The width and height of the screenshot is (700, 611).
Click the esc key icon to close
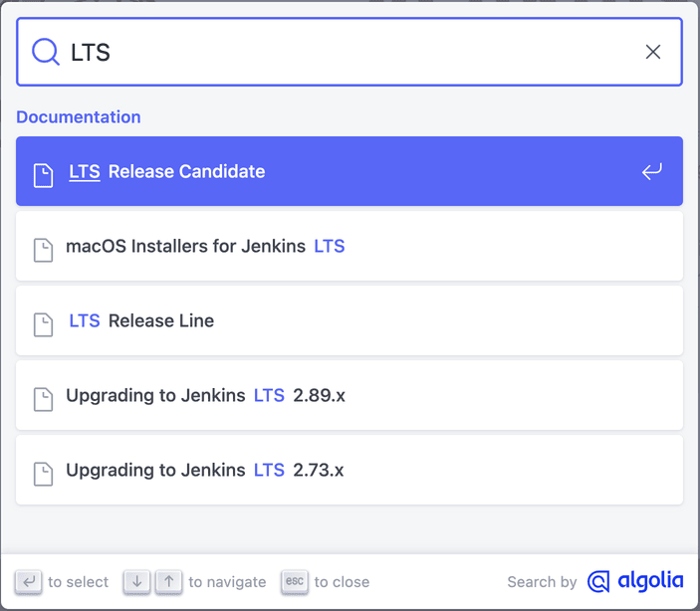[295, 581]
